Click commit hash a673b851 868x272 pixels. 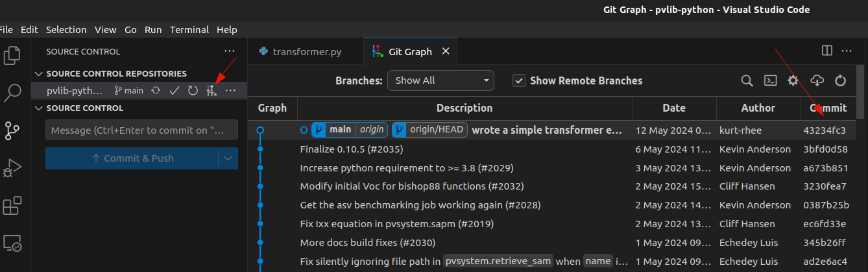(826, 168)
